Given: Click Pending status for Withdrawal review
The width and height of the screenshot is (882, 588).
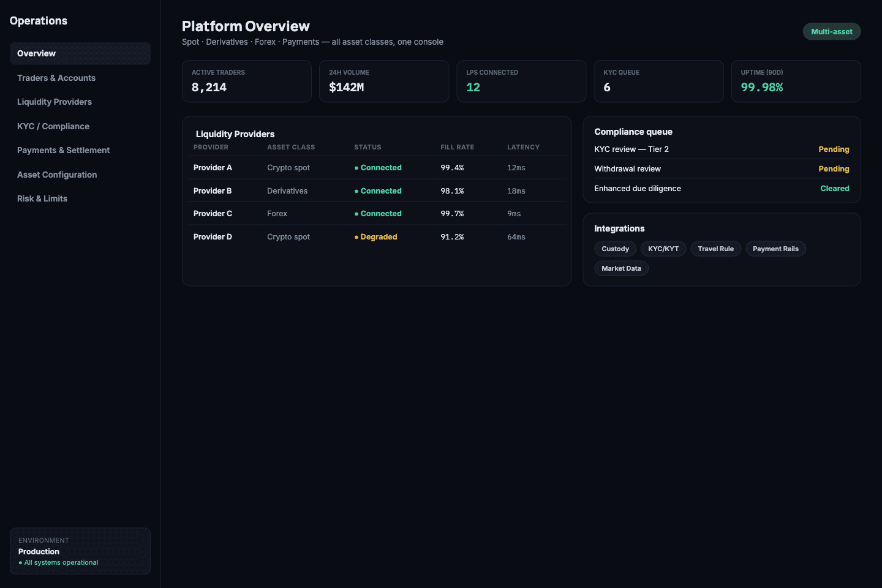Looking at the screenshot, I should coord(834,169).
